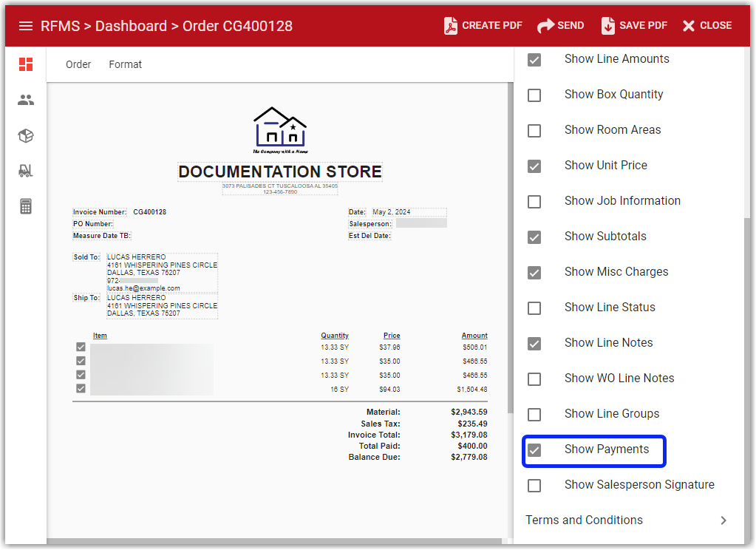
Task: Enable Show Salesperson Signature
Action: pyautogui.click(x=534, y=486)
